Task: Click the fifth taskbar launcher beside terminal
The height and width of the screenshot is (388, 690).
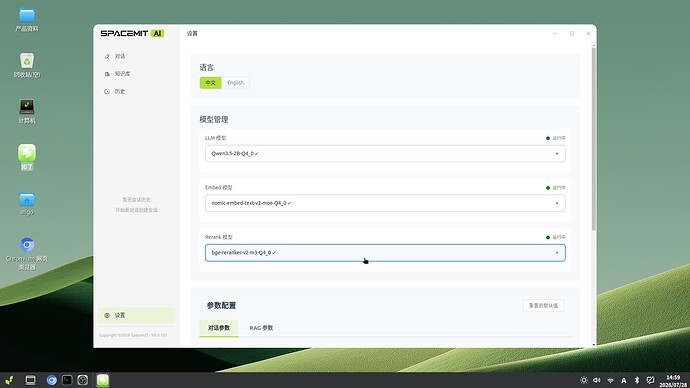Action: [82, 380]
